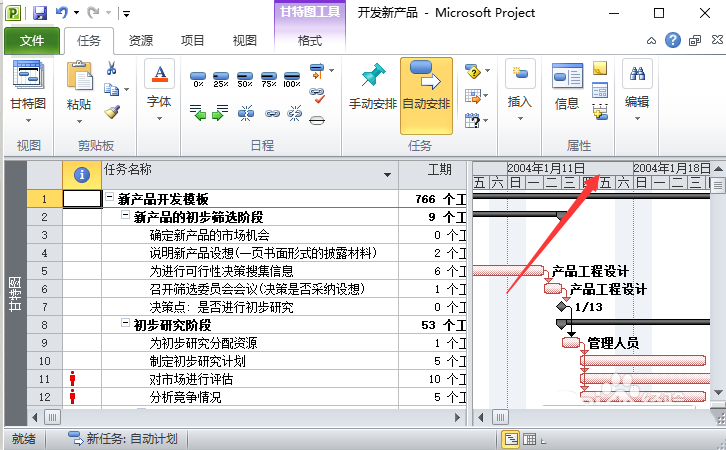Open the task Mode question-mark dropdown

(x=477, y=120)
